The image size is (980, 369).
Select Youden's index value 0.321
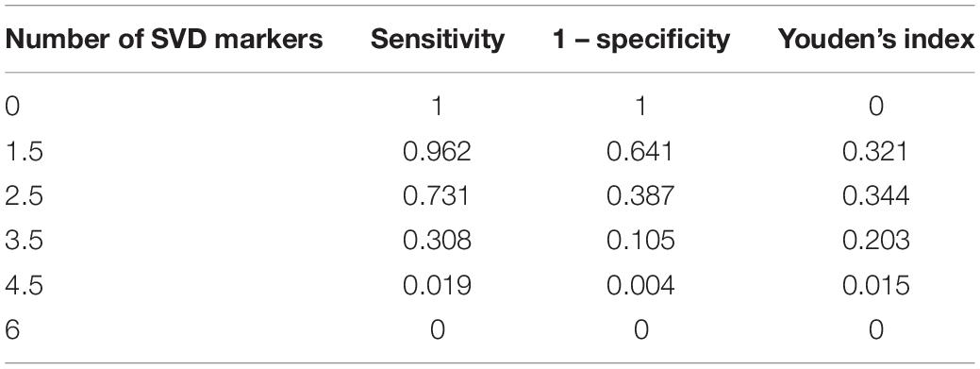875,152
